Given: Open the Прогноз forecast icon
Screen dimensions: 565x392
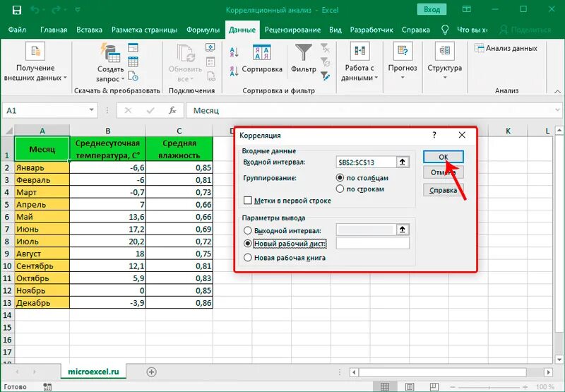Looking at the screenshot, I should 403,51.
